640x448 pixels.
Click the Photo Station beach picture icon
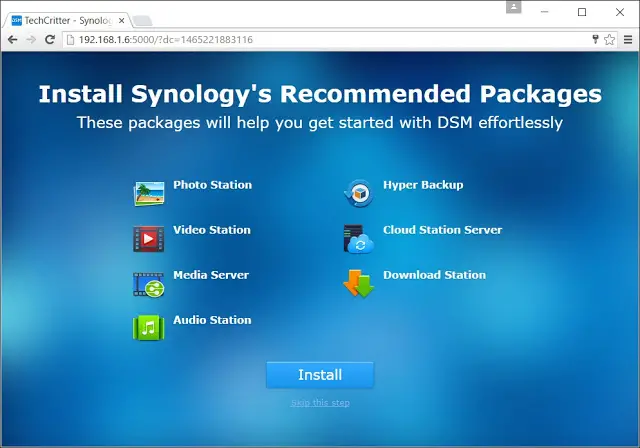149,193
